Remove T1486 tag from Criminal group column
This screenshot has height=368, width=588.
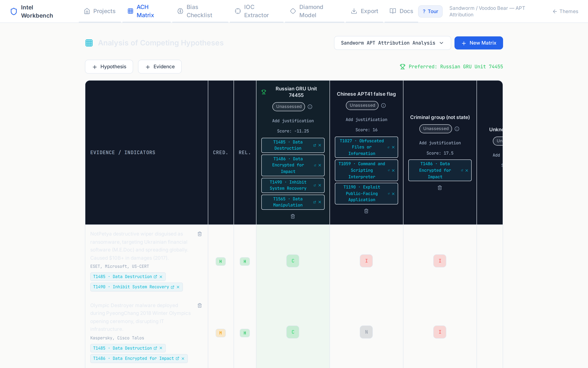(467, 170)
